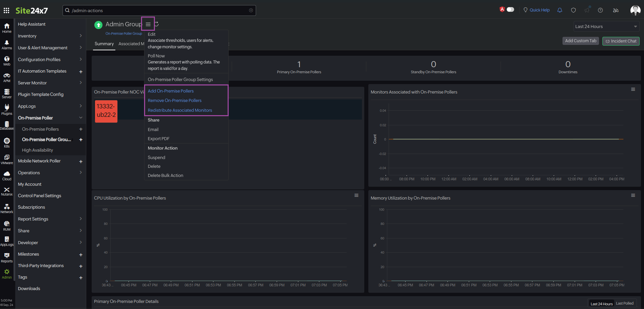Open the Zia assistant icon

click(x=616, y=10)
